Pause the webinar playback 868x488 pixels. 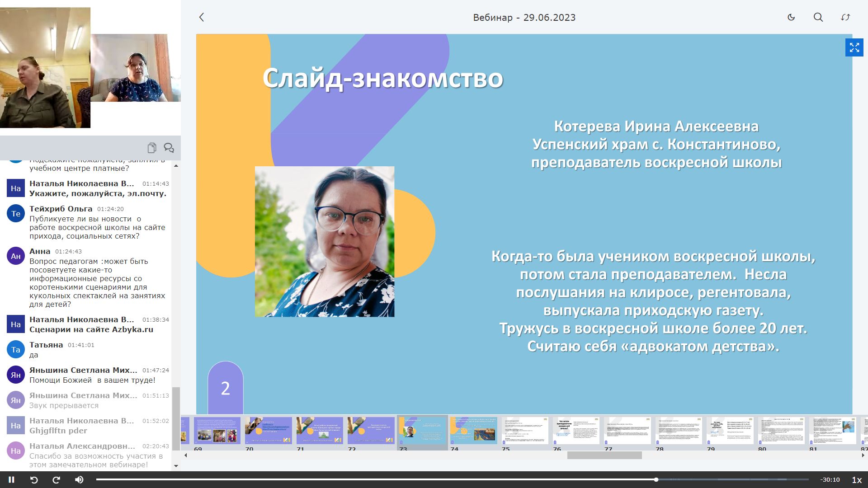point(12,480)
